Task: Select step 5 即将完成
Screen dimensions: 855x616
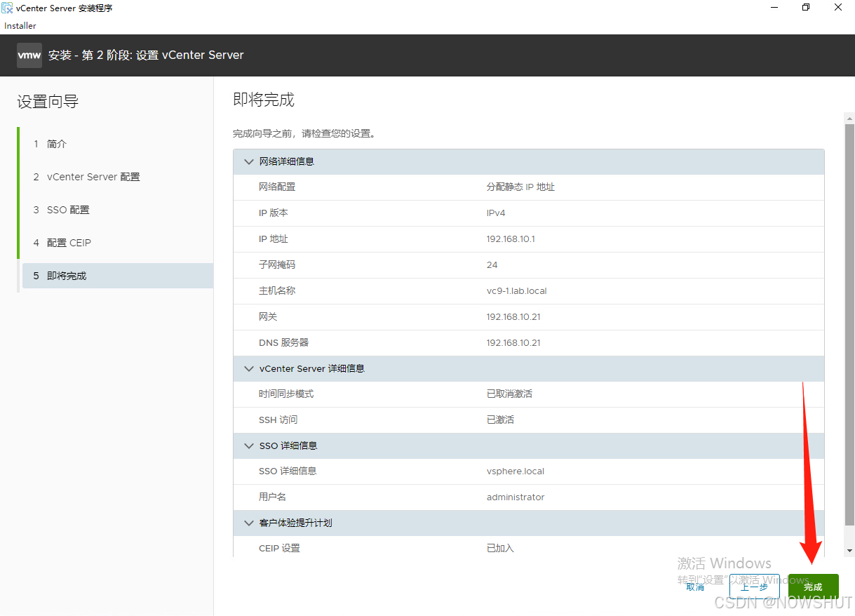Action: [118, 276]
